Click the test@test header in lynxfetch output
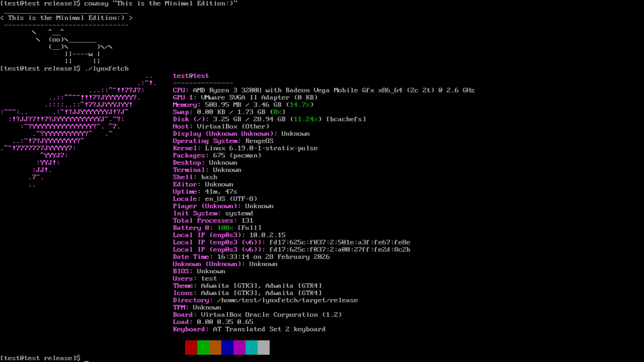The image size is (644, 362). tap(191, 76)
